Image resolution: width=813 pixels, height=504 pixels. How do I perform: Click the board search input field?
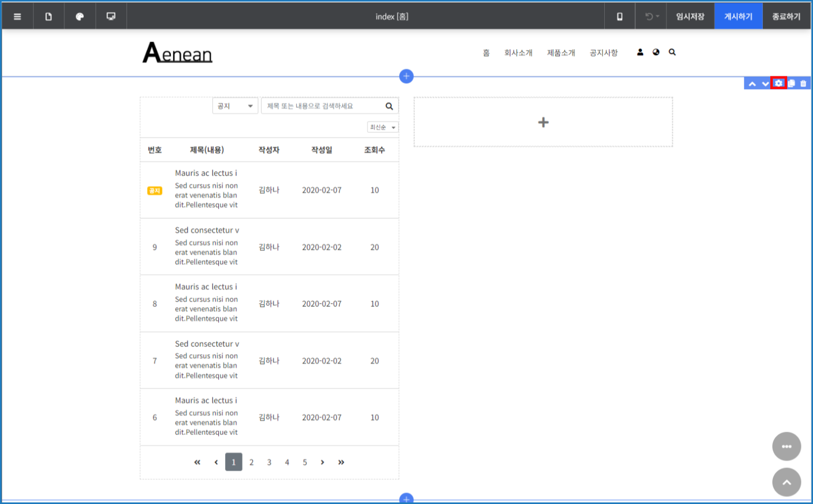323,106
